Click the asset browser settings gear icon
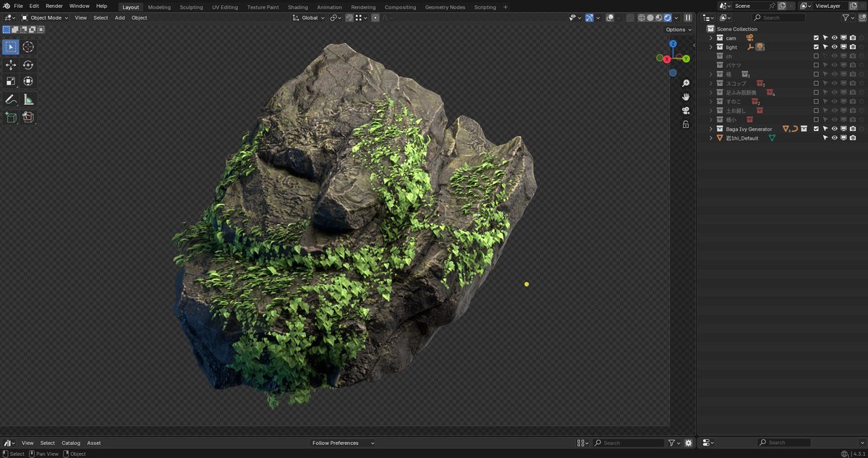Image resolution: width=868 pixels, height=458 pixels. point(689,443)
